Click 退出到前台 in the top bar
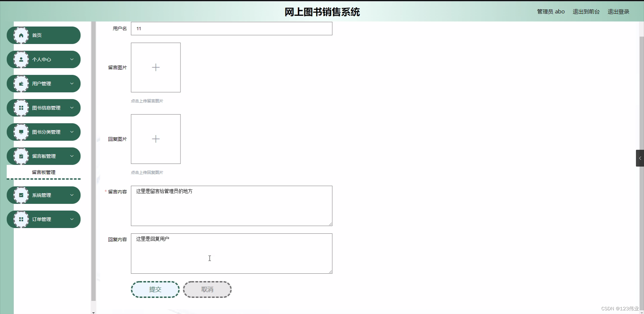644x314 pixels. pyautogui.click(x=586, y=11)
